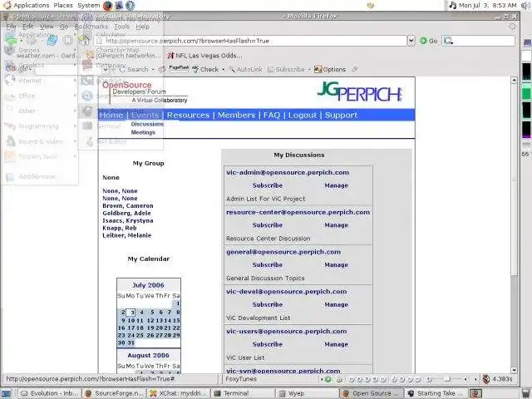Run the spell Check toolbar button
This screenshot has height=399, width=532.
[x=205, y=69]
